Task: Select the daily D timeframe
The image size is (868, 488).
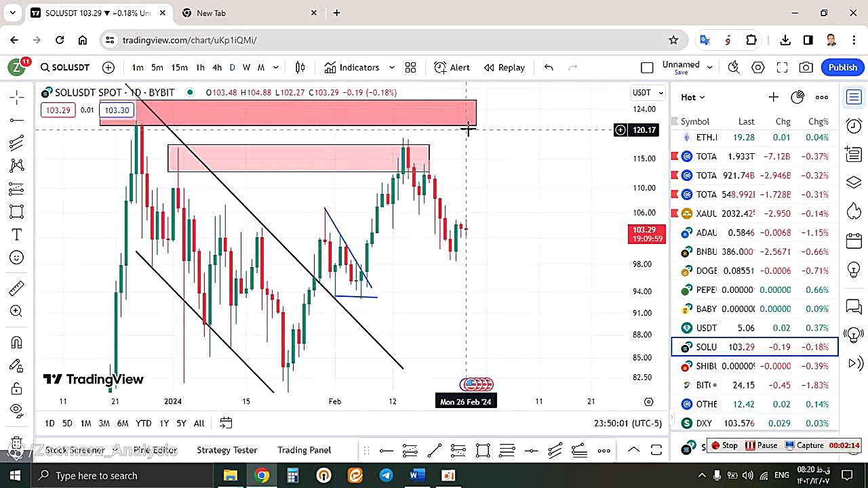Action: pos(232,67)
